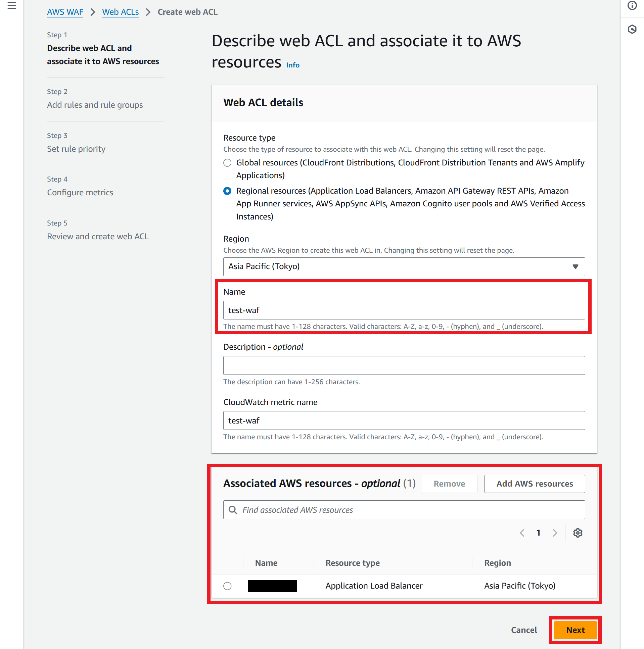The height and width of the screenshot is (649, 644).
Task: Open the info panel icon
Action: click(x=632, y=6)
